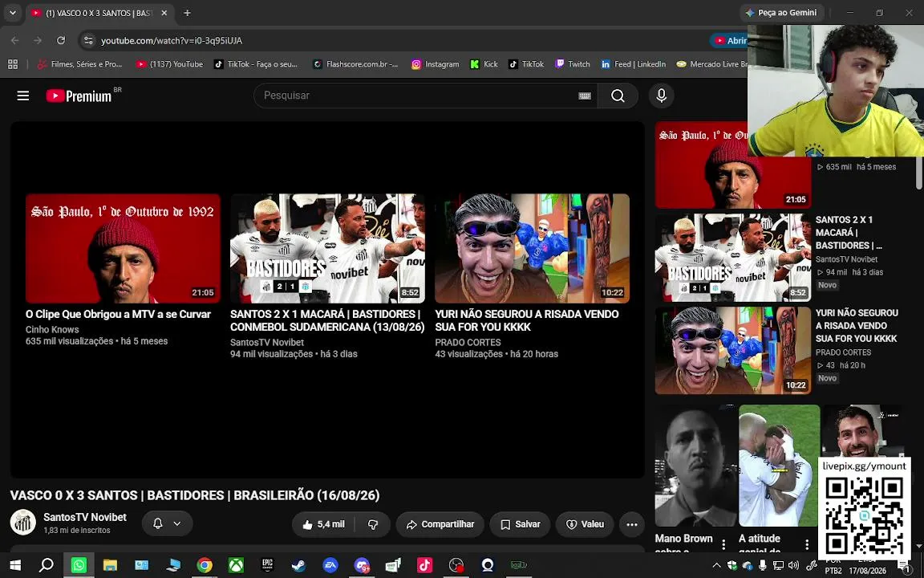Start voice search with the microphone
The height and width of the screenshot is (578, 924).
click(x=661, y=96)
